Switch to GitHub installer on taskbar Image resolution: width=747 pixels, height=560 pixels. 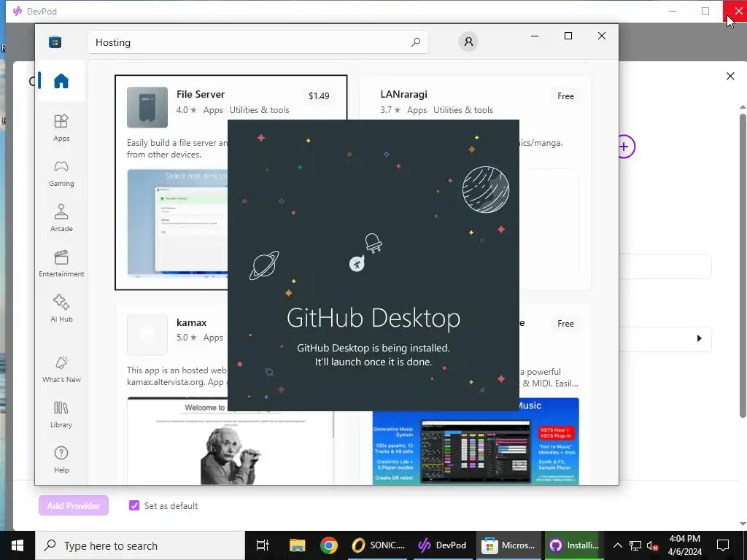[x=575, y=545]
